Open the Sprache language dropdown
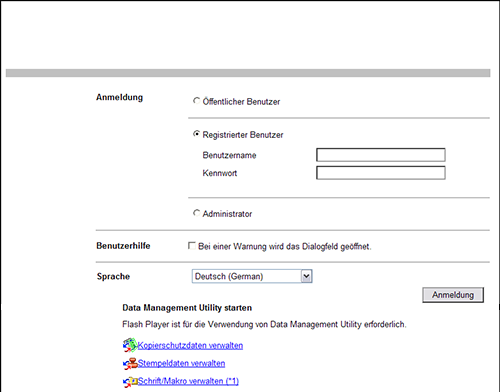Image resolution: width=500 pixels, height=392 pixels. [252, 276]
